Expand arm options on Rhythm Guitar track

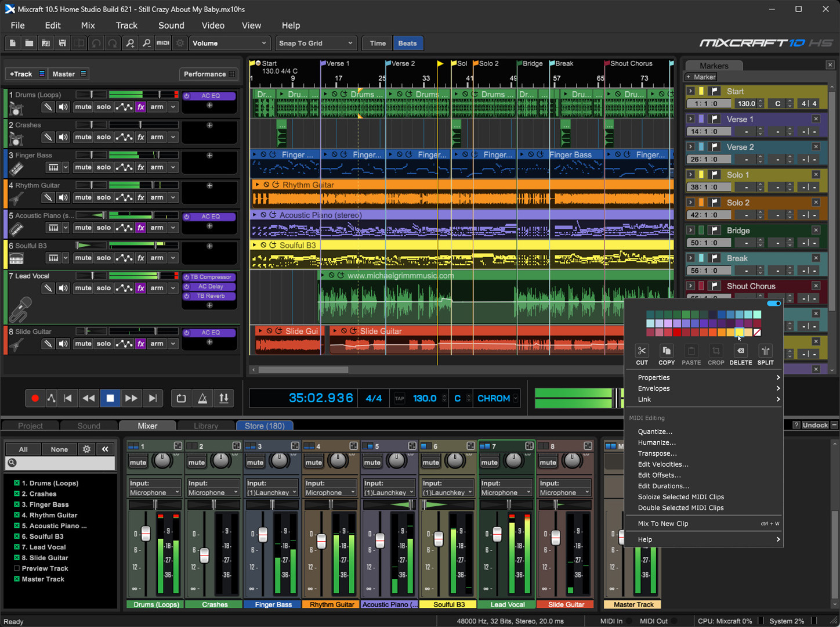[x=173, y=197]
